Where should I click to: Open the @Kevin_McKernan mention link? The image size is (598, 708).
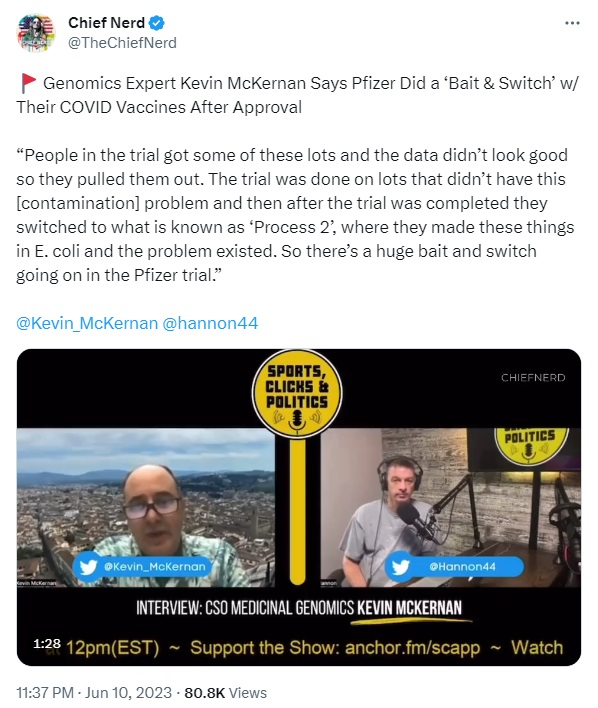point(87,323)
